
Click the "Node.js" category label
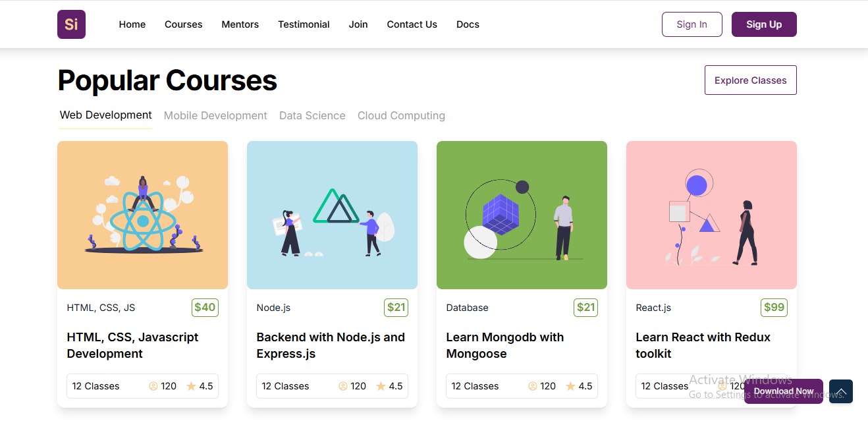[273, 308]
